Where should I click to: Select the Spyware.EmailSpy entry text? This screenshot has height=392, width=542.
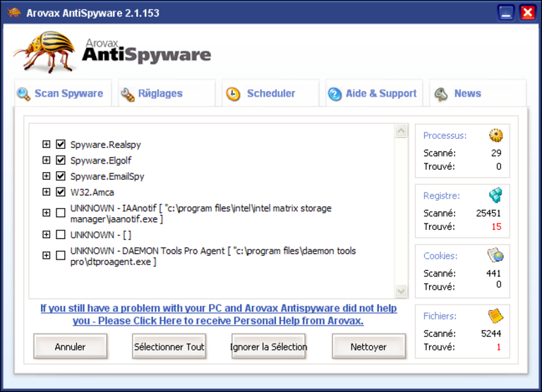(107, 176)
